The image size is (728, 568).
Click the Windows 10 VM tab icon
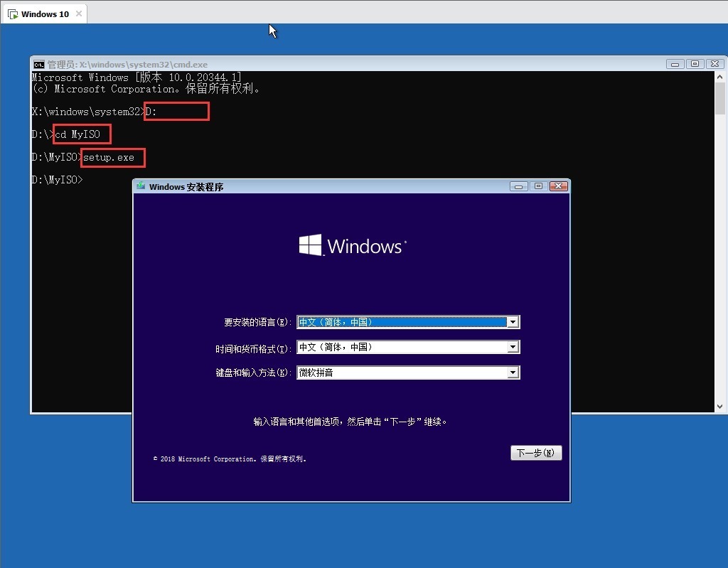(x=13, y=14)
